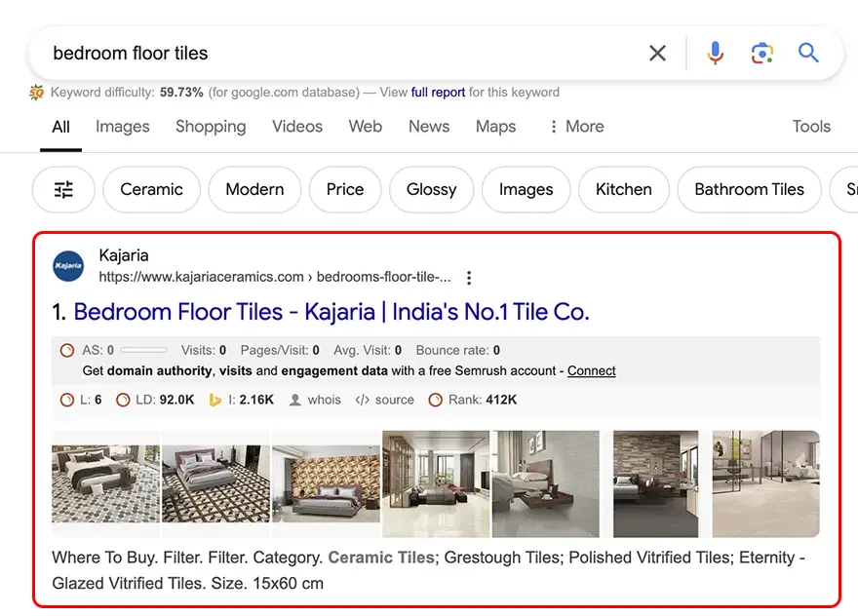This screenshot has width=858, height=616.
Task: Select the Ceramic filter chip
Action: pos(151,189)
